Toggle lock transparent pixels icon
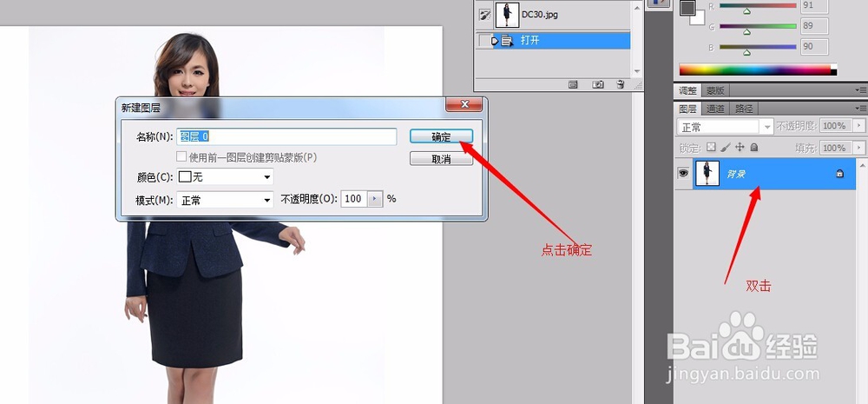The image size is (868, 404). pyautogui.click(x=712, y=148)
